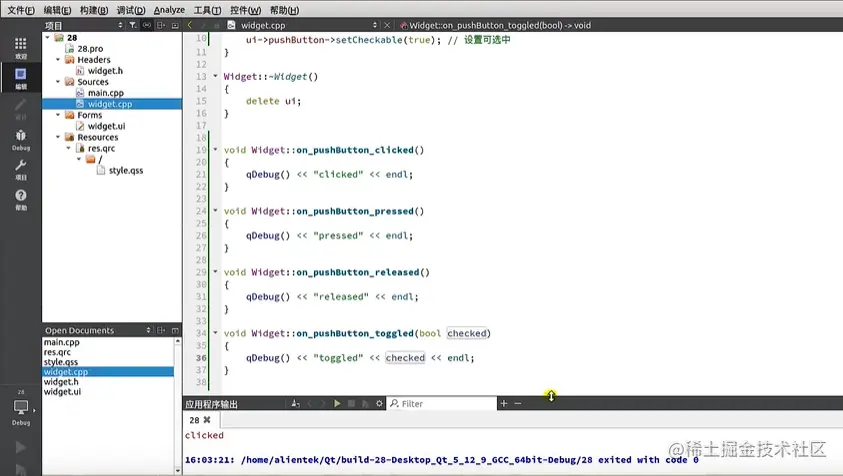Collapse the res.qrc node
Viewport: 843px width, 476px height.
click(x=68, y=148)
